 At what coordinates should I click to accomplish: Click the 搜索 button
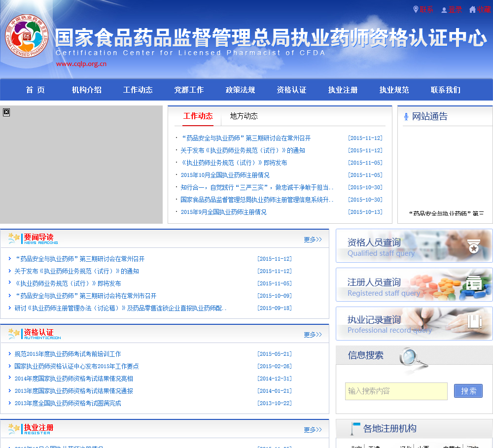click(x=468, y=391)
